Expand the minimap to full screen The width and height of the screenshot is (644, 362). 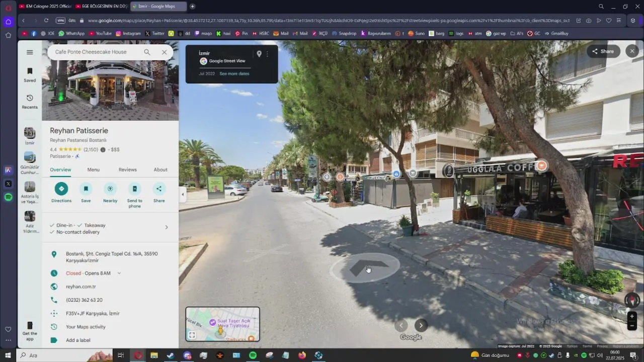[x=192, y=335]
